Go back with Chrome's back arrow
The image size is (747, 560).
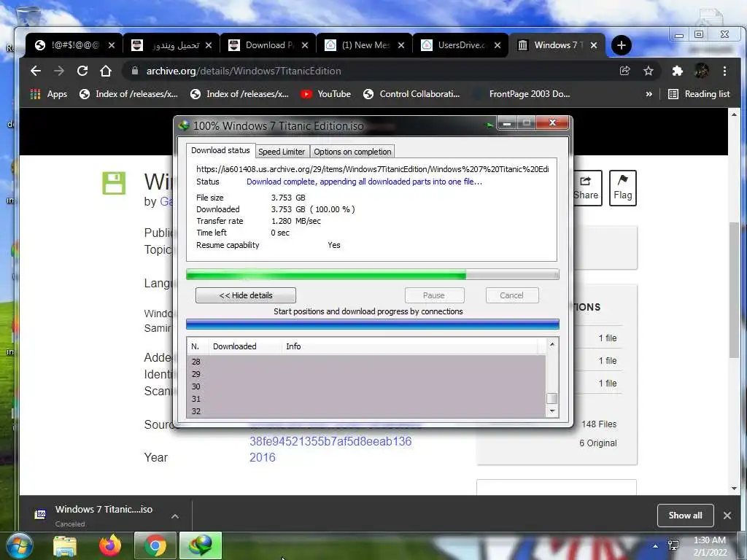pyautogui.click(x=36, y=71)
